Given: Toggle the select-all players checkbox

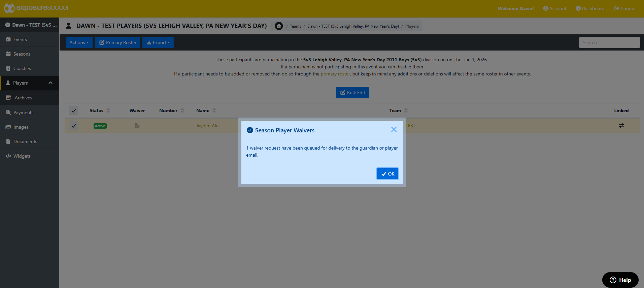Looking at the screenshot, I should coord(73,110).
